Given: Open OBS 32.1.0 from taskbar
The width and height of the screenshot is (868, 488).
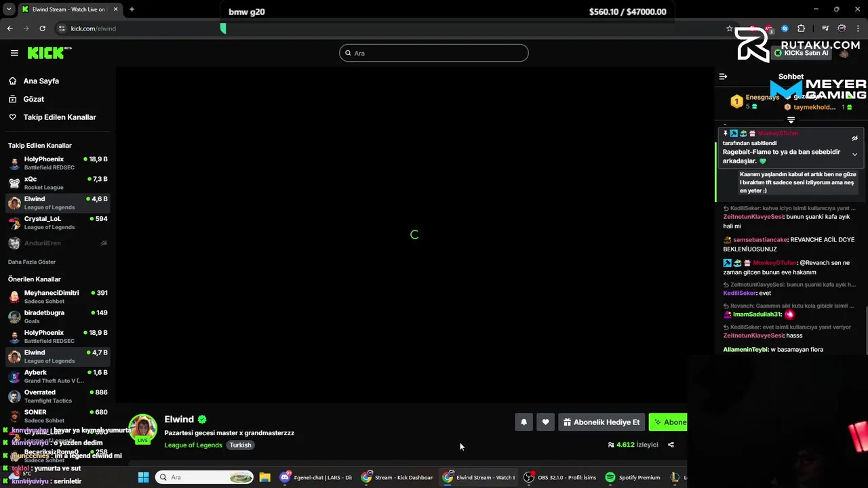Looking at the screenshot, I should tap(560, 477).
